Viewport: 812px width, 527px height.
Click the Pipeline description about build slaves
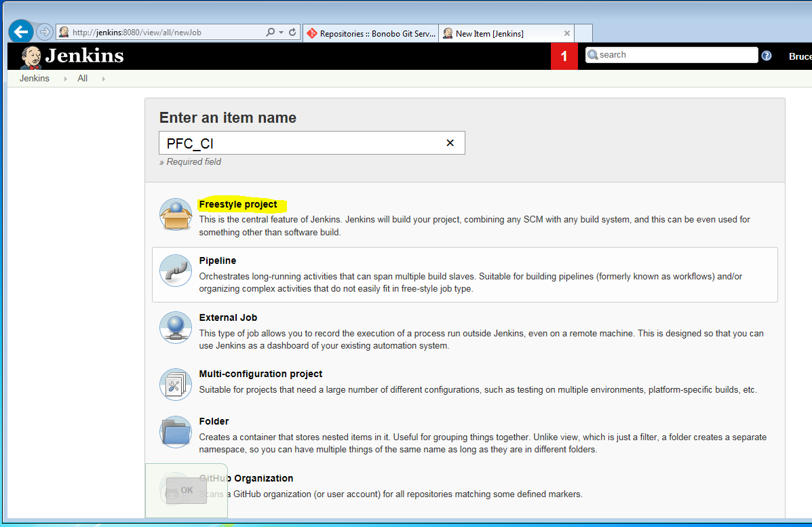(471, 283)
